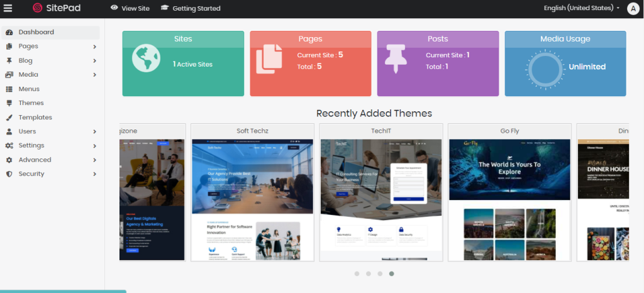The width and height of the screenshot is (644, 293).
Task: Select the third carousel pagination dot
Action: pos(380,274)
